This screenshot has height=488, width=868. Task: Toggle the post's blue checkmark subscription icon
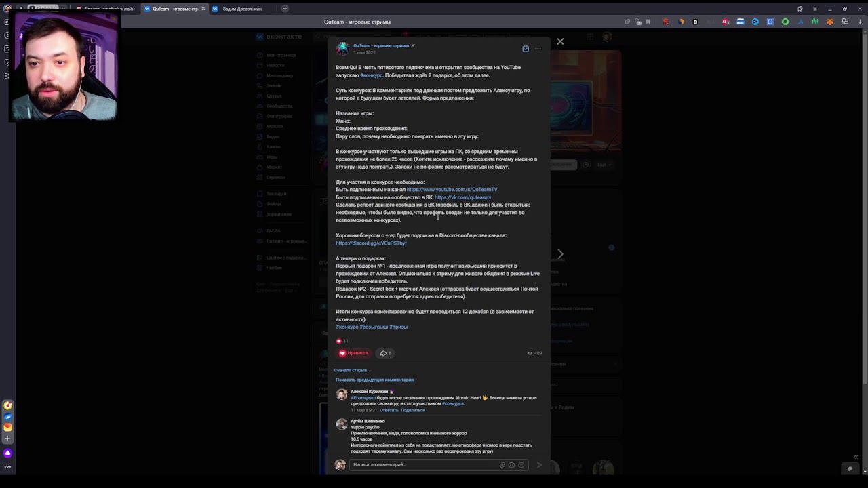[x=526, y=49]
